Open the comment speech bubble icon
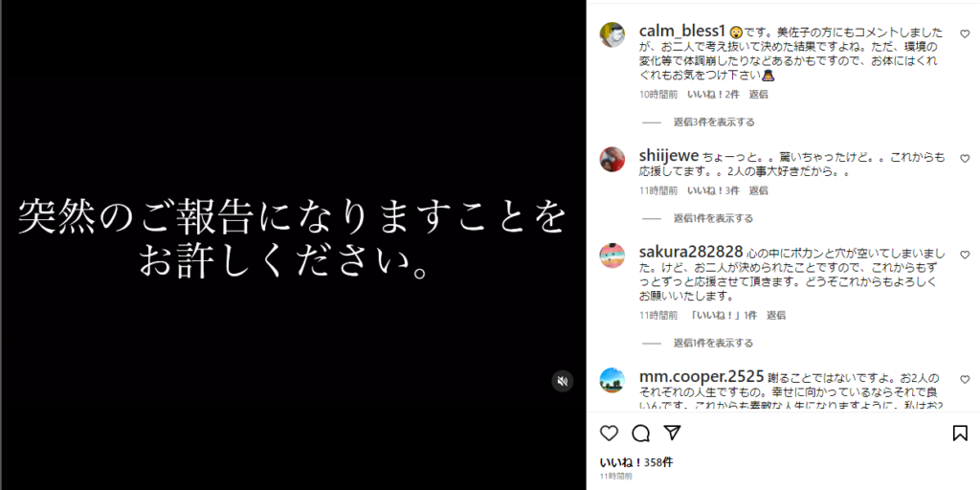980x490 pixels. point(640,434)
